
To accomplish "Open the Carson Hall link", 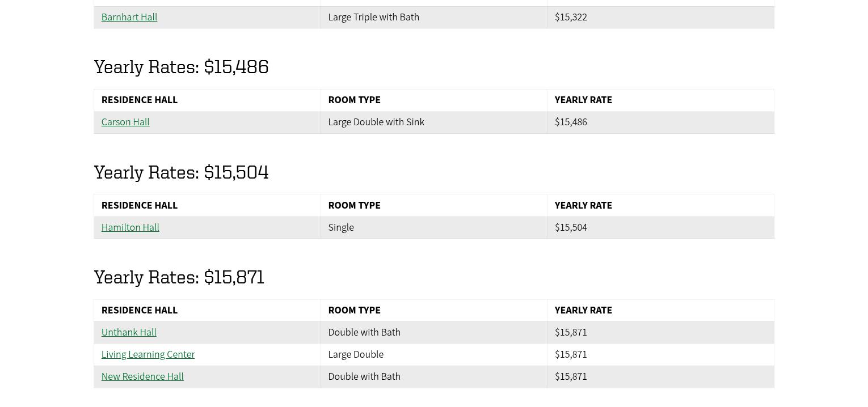I will click(x=125, y=122).
